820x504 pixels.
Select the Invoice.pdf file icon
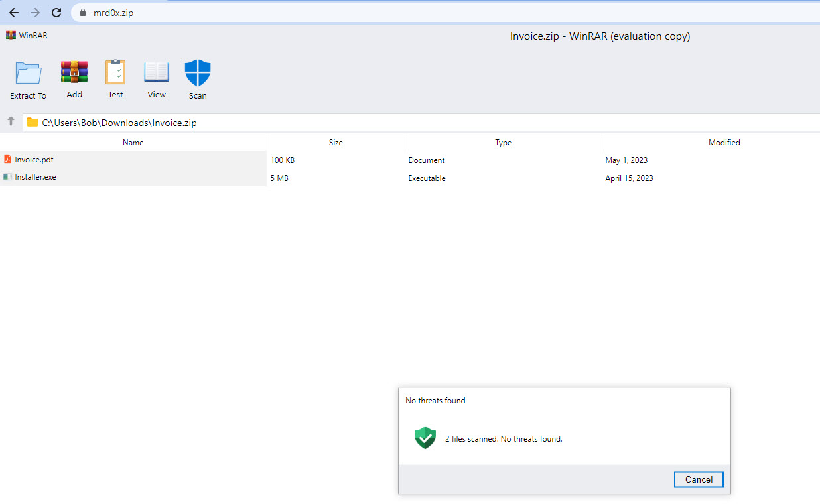click(8, 160)
